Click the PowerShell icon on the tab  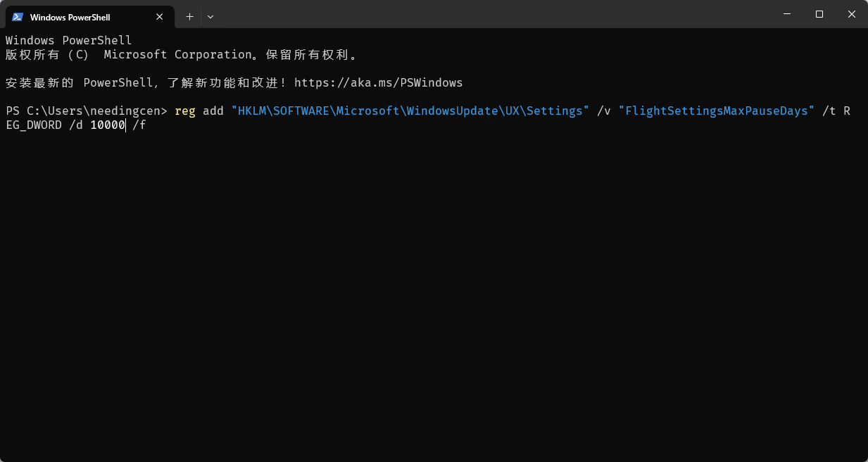tap(18, 17)
